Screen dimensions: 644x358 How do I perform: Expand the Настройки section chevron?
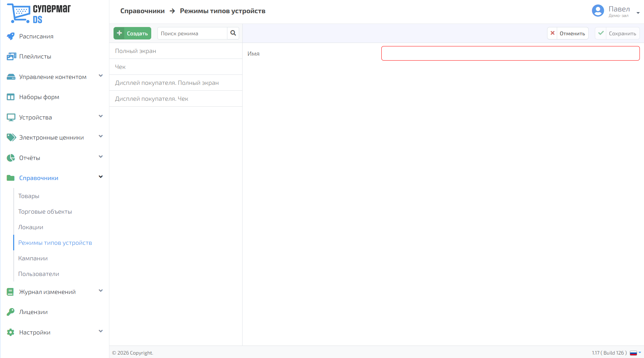pyautogui.click(x=101, y=331)
